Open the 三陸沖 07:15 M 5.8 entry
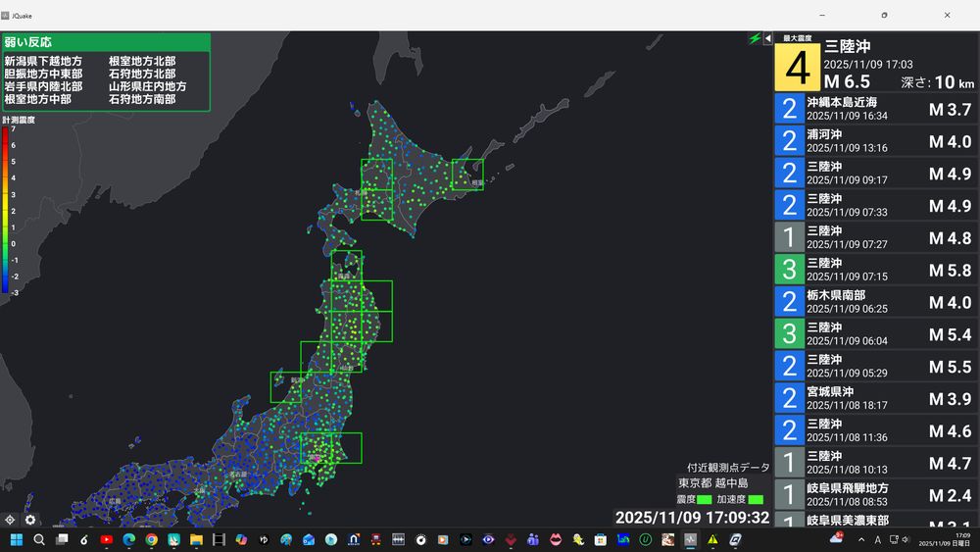980x552 pixels. click(876, 270)
